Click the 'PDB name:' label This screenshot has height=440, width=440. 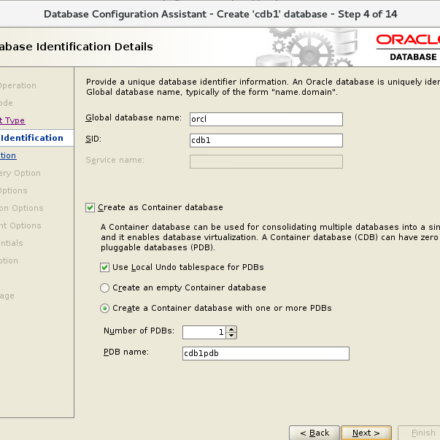[126, 352]
